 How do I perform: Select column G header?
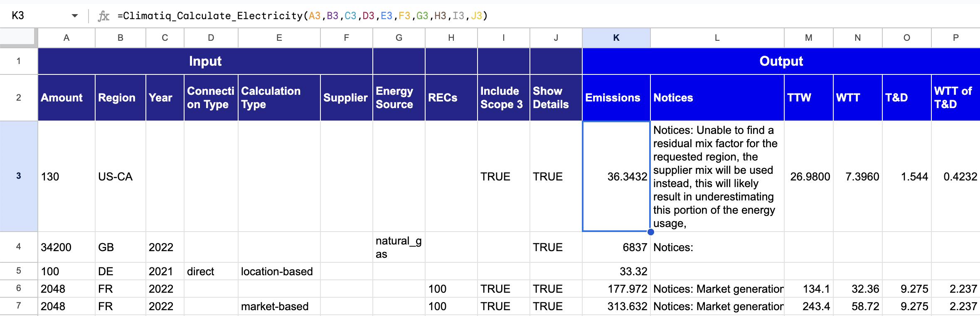(x=399, y=38)
